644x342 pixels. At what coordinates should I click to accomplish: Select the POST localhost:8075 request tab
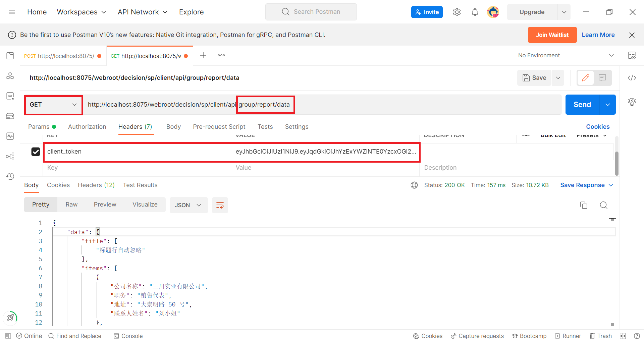tap(63, 56)
